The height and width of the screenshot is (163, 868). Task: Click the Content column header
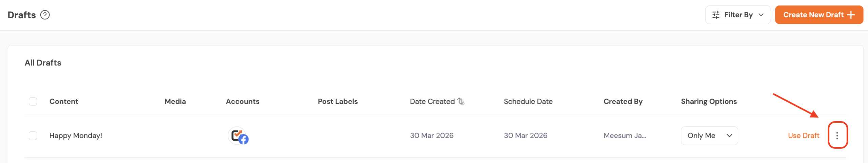tap(64, 101)
